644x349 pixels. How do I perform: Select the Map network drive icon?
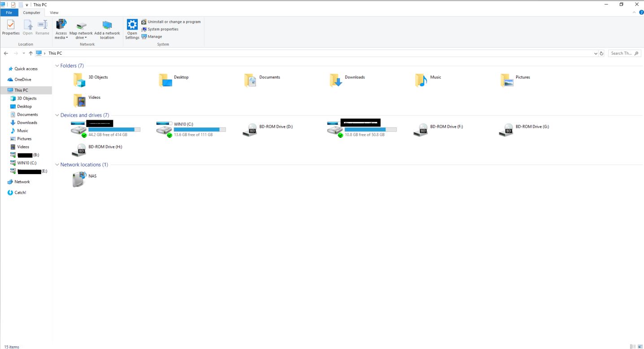point(81,29)
